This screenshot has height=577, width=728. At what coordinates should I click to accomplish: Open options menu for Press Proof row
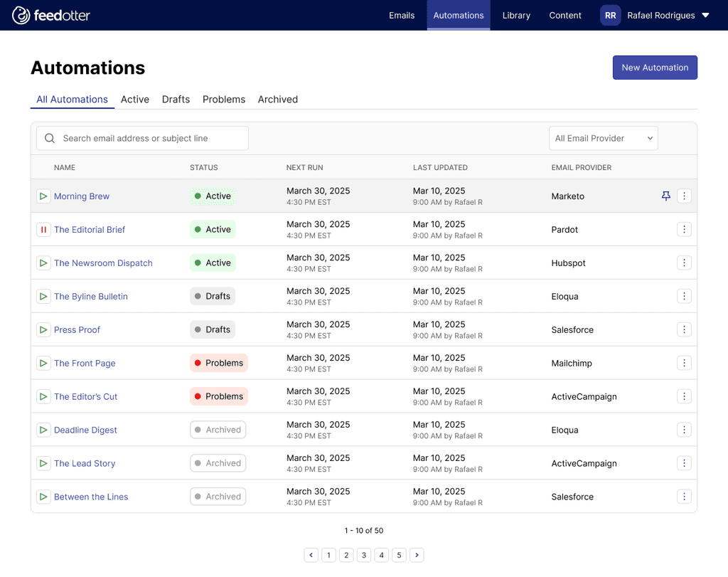[684, 329]
